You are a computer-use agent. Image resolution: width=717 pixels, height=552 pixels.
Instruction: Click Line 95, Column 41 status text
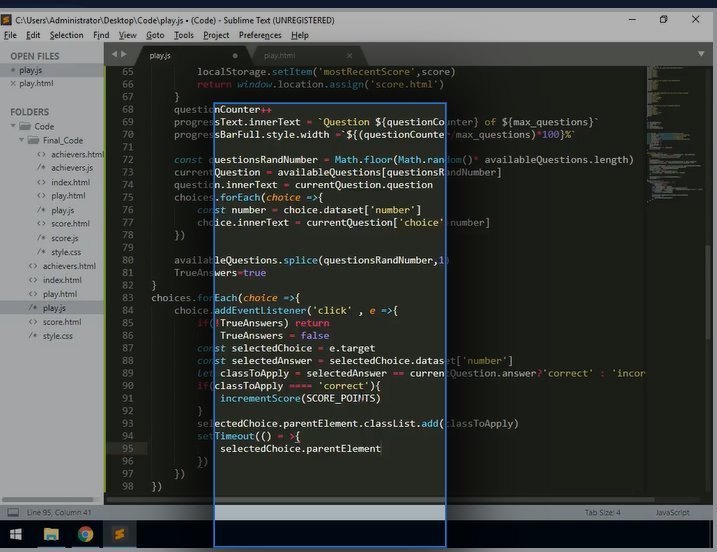click(x=59, y=512)
